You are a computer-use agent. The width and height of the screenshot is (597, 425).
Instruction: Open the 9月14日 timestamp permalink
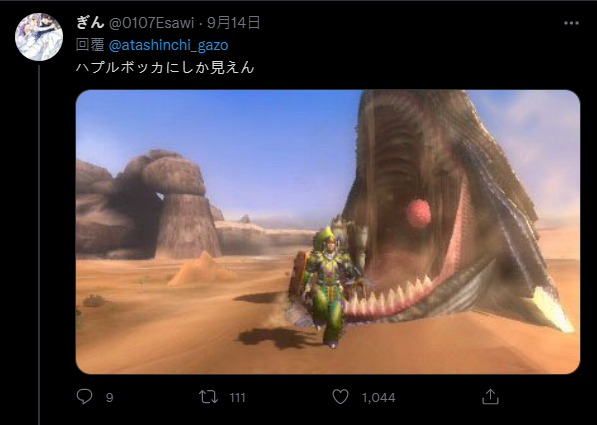(x=233, y=23)
